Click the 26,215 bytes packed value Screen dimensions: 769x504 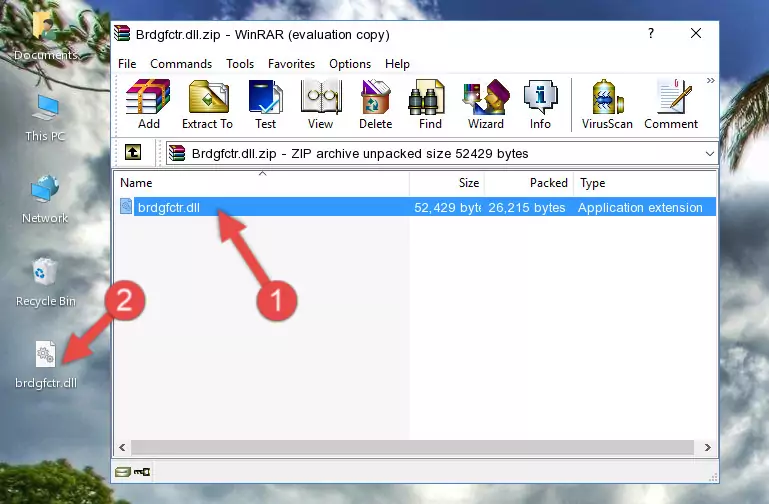527,207
